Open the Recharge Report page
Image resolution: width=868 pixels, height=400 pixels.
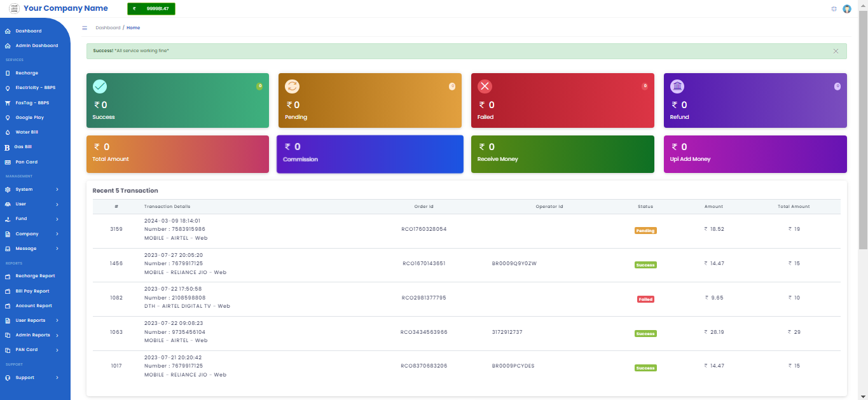point(35,276)
